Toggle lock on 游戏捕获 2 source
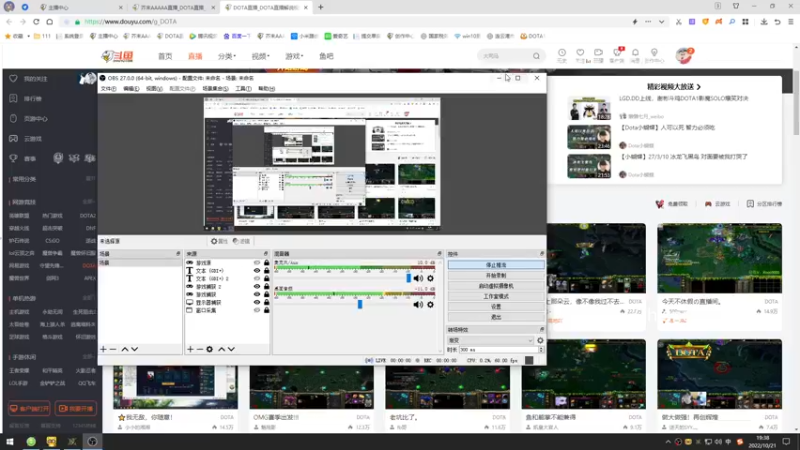800x450 pixels. 266,287
